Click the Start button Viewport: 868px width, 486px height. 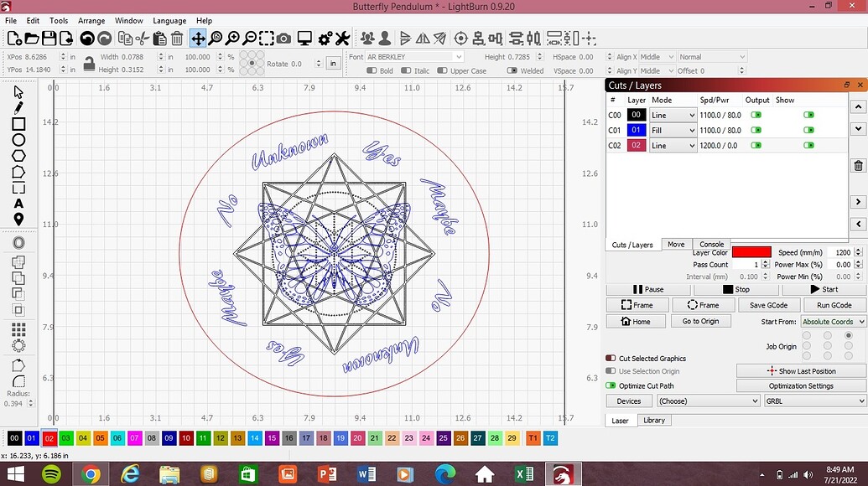824,289
